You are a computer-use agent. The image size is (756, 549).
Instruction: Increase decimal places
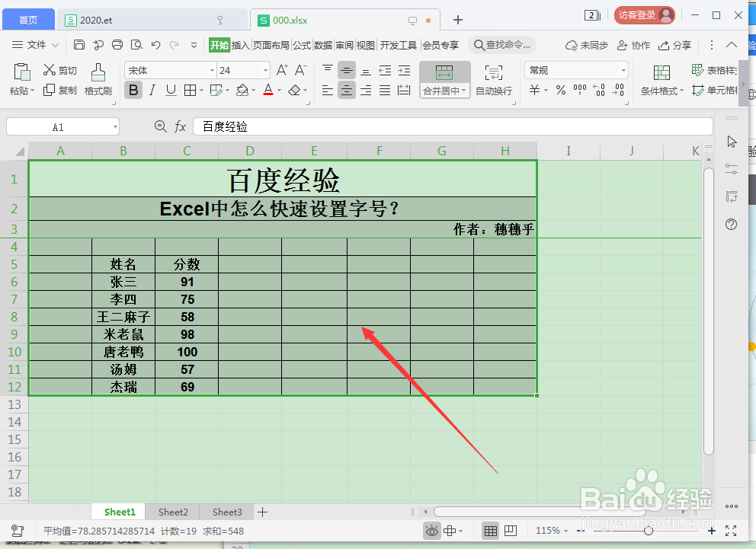click(x=599, y=90)
